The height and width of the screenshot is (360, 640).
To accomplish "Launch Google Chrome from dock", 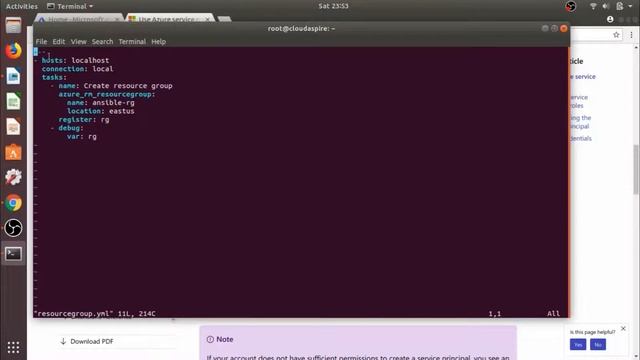I will [13, 203].
